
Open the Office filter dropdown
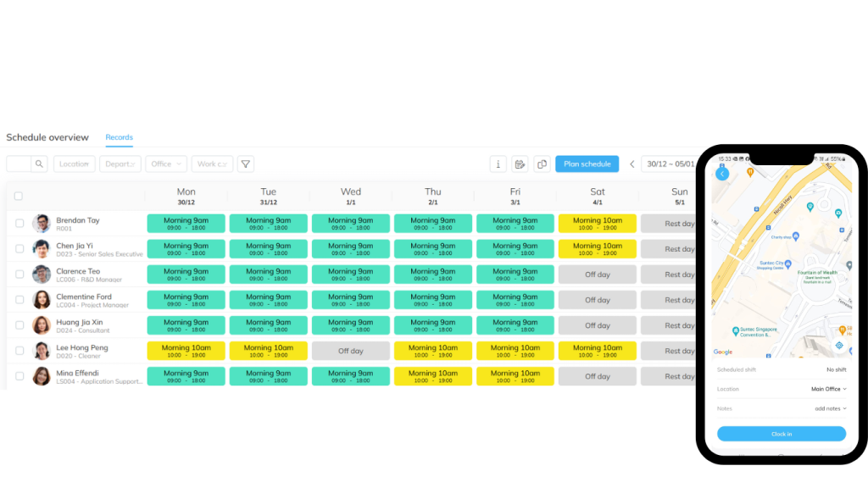[166, 164]
